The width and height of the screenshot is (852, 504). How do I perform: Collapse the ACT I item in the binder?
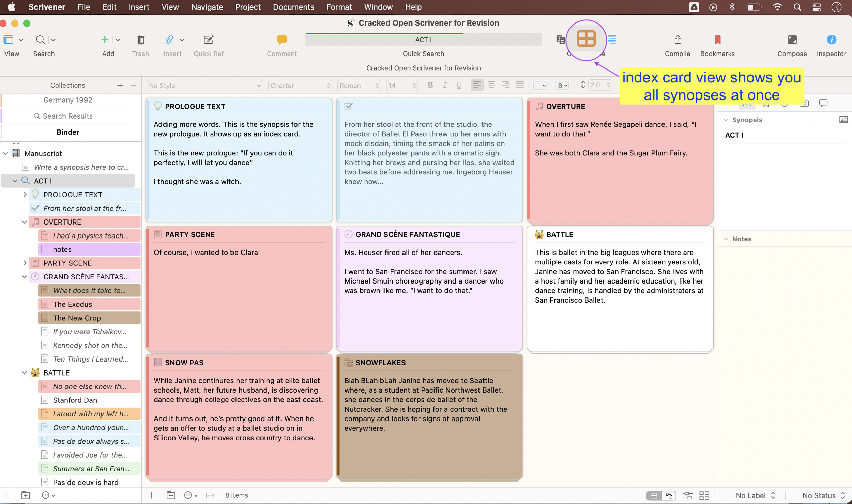[15, 181]
